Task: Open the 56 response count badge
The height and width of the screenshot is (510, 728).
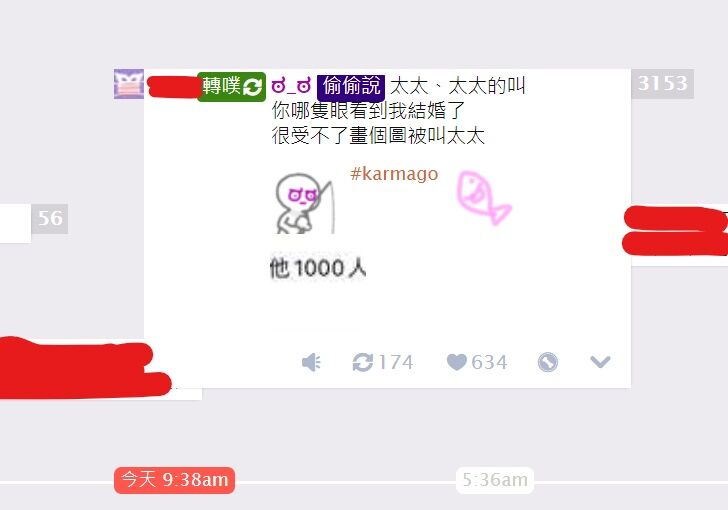Action: click(x=50, y=219)
